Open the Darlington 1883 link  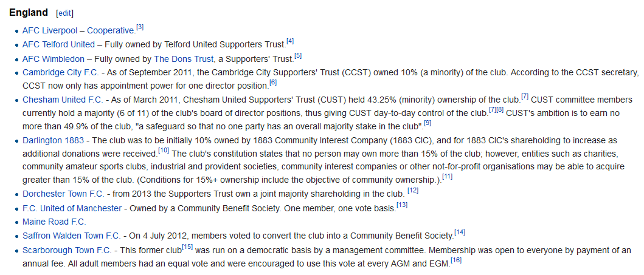point(53,141)
